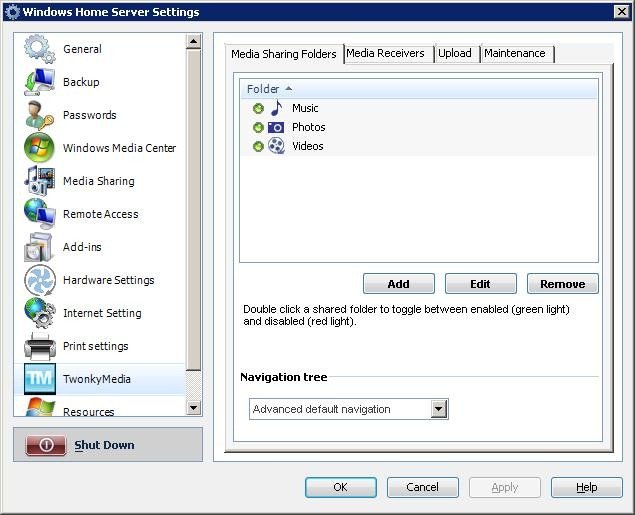The image size is (635, 515).
Task: Select the Passwords sidebar label
Action: [89, 115]
